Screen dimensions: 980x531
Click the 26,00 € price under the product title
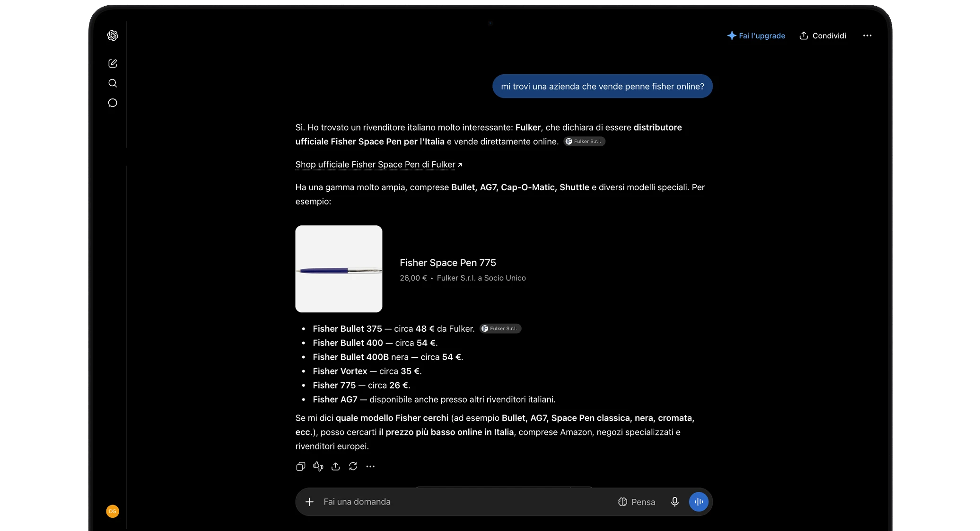point(413,278)
